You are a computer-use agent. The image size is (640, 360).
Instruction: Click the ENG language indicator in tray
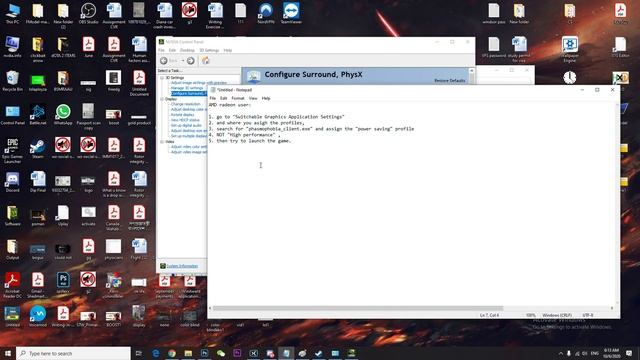point(595,353)
